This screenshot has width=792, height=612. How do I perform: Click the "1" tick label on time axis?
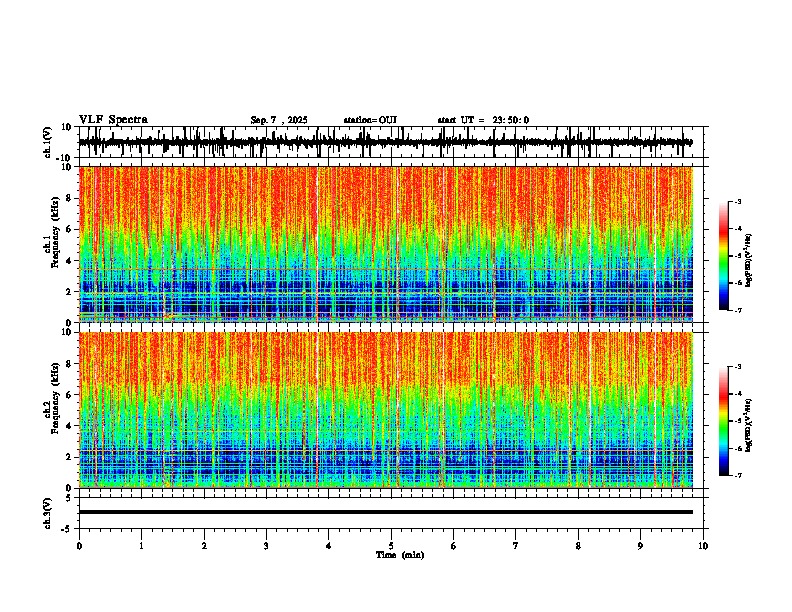point(141,546)
